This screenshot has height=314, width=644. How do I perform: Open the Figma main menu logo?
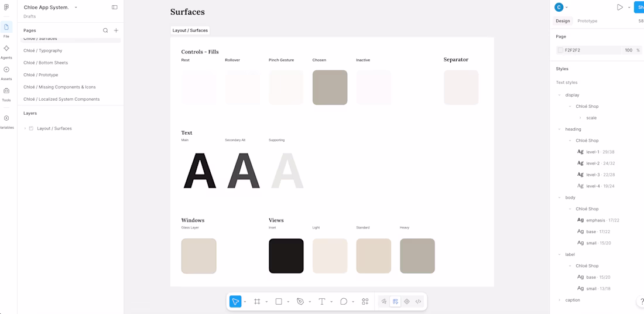[x=6, y=8]
